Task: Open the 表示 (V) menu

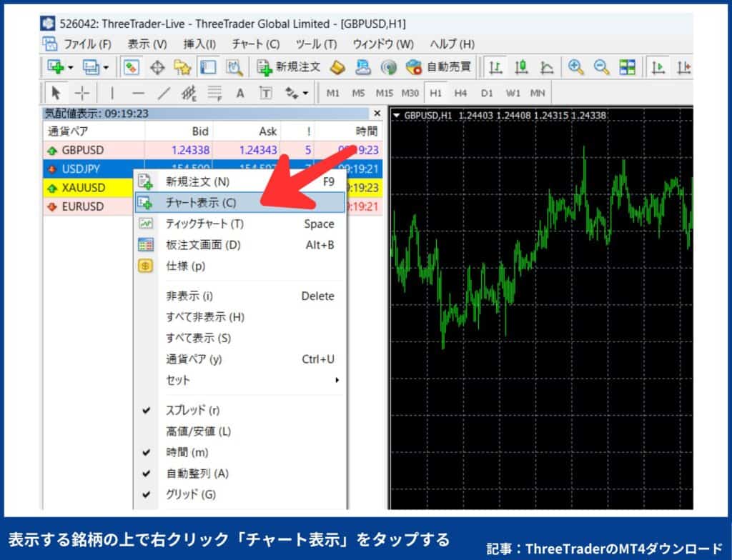Action: [147, 44]
